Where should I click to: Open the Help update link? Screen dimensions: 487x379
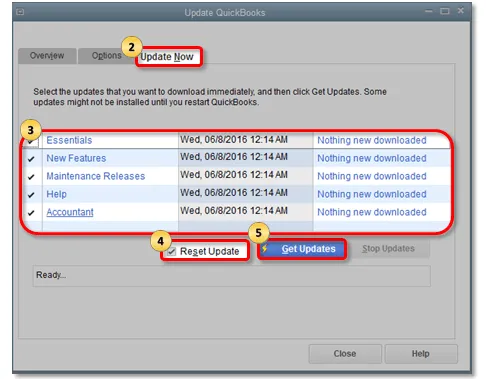click(57, 194)
